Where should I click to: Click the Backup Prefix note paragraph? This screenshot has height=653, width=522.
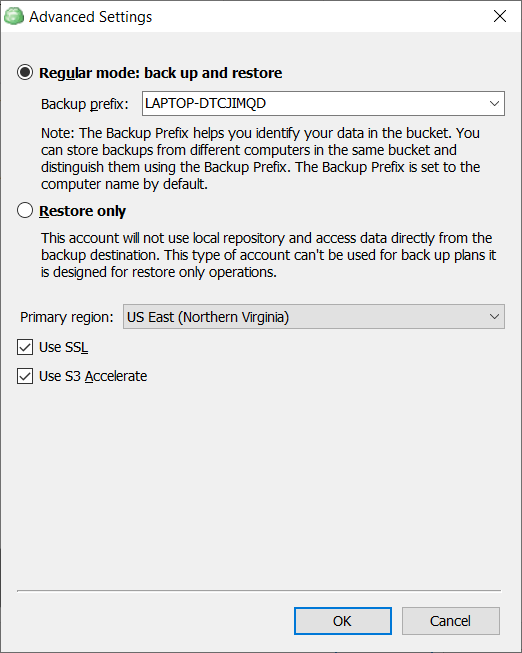point(260,158)
